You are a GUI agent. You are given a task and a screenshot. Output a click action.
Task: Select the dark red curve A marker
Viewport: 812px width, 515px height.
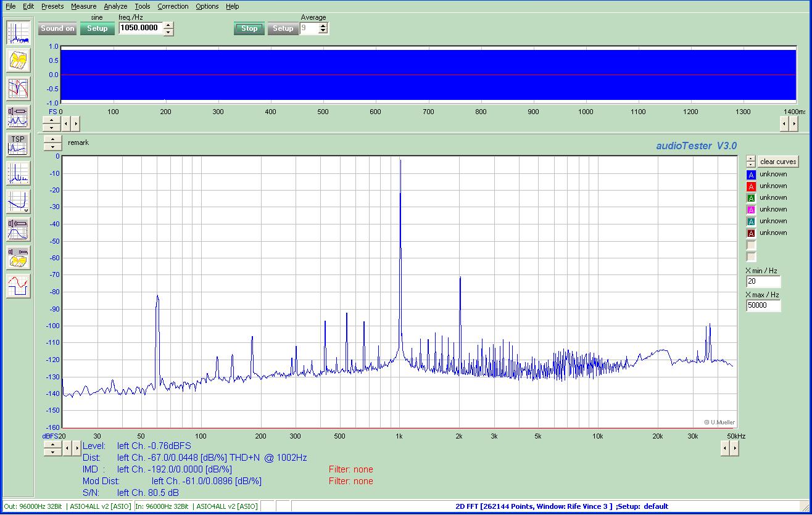751,233
